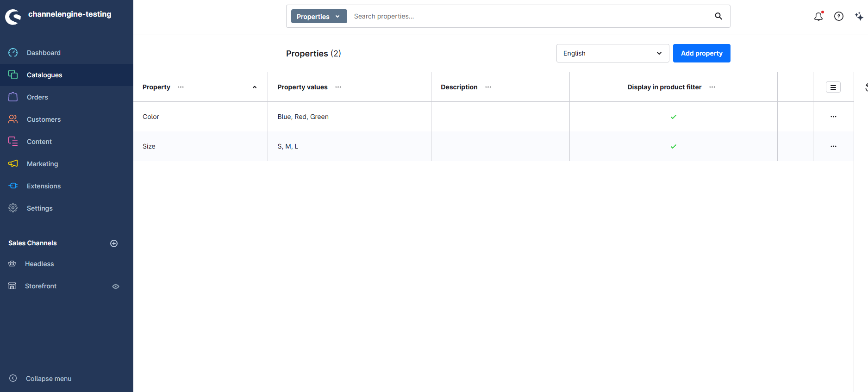The width and height of the screenshot is (868, 392).
Task: Click the green checkmark in Size row
Action: 674,146
